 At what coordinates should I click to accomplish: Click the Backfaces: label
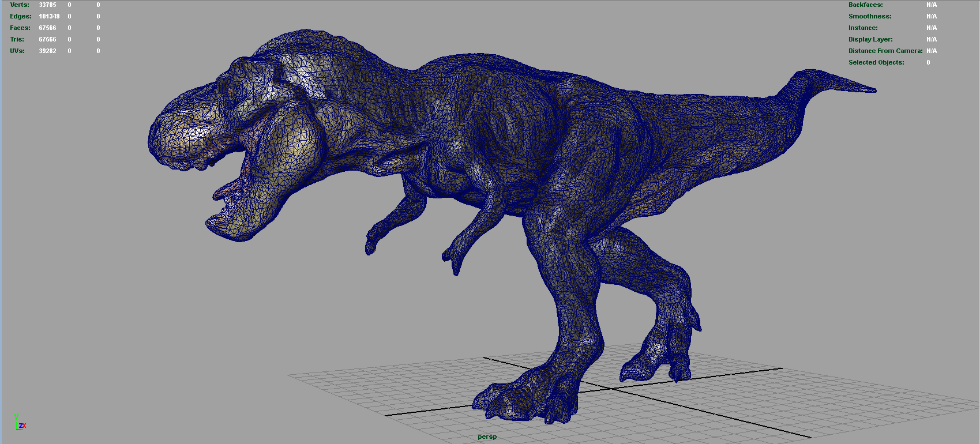coord(865,5)
